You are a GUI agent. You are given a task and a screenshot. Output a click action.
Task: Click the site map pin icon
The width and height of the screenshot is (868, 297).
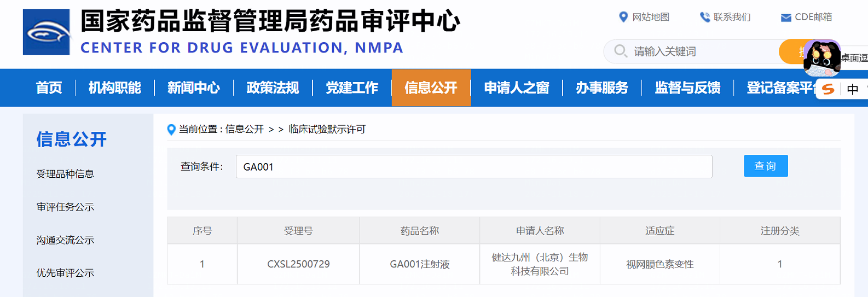click(x=623, y=17)
